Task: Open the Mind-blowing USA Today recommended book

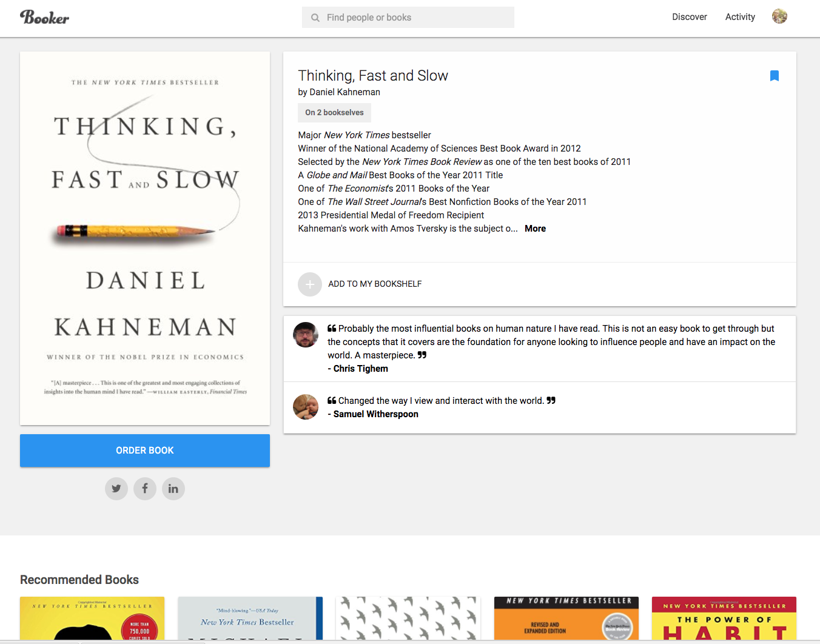Action: click(x=250, y=619)
